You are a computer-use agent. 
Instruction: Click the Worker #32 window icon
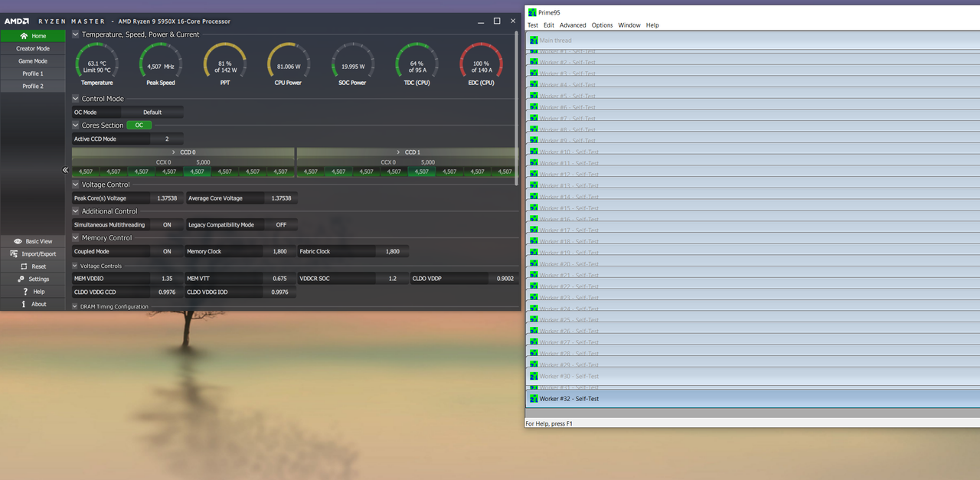pyautogui.click(x=534, y=398)
